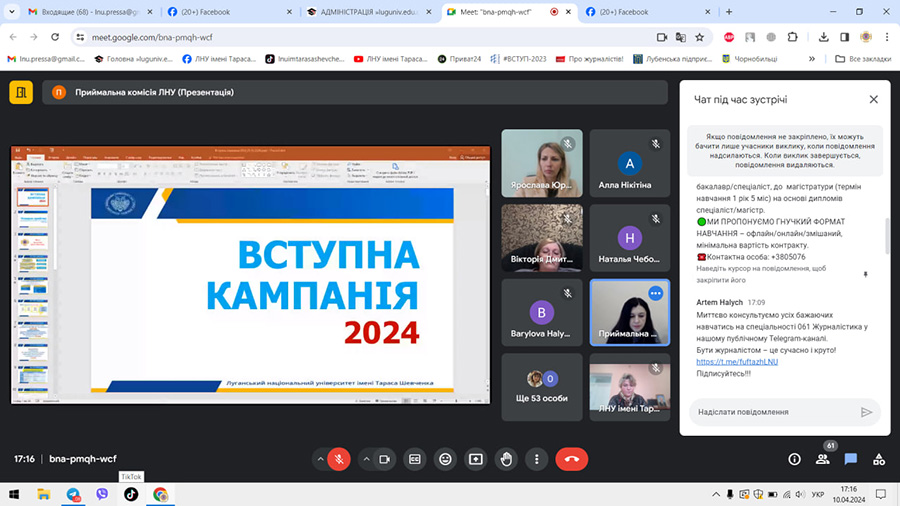Select Ярослава Юр... participant tile
Viewport: 900px width, 506px height.
(x=542, y=164)
